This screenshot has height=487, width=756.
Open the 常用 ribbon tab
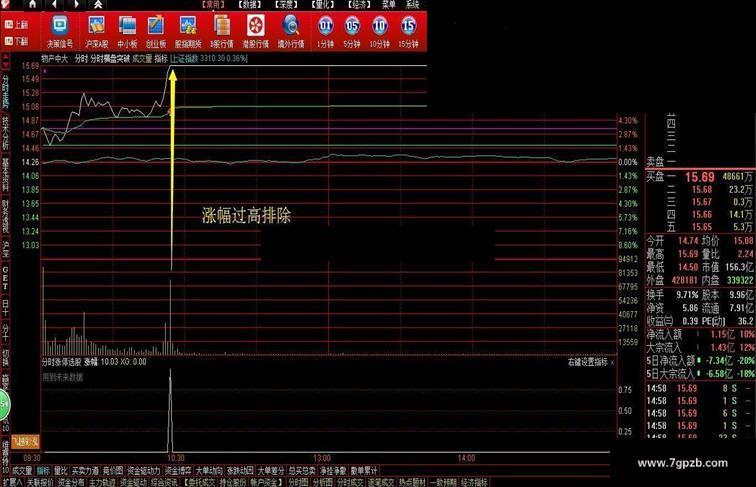tap(213, 5)
